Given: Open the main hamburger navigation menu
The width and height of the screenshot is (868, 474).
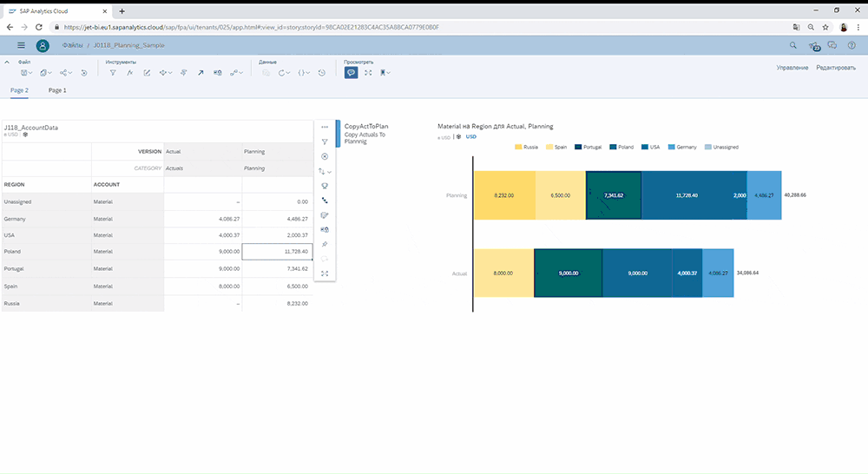Looking at the screenshot, I should pos(21,45).
